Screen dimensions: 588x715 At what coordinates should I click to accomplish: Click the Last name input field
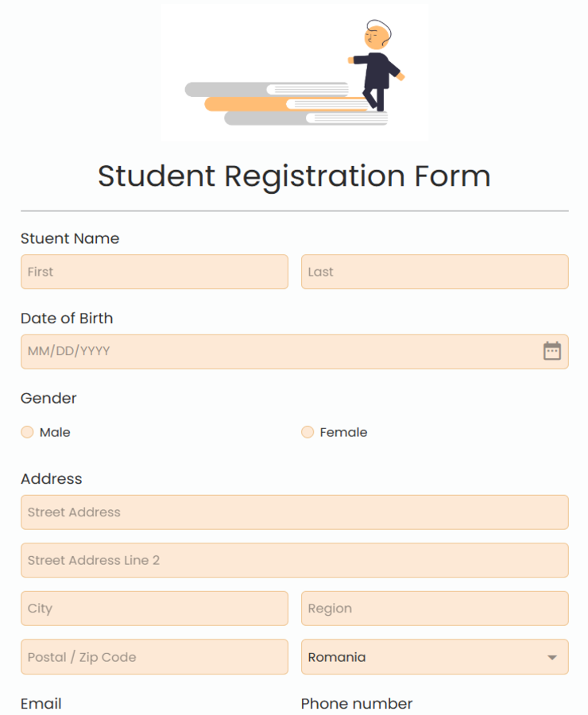pos(435,272)
